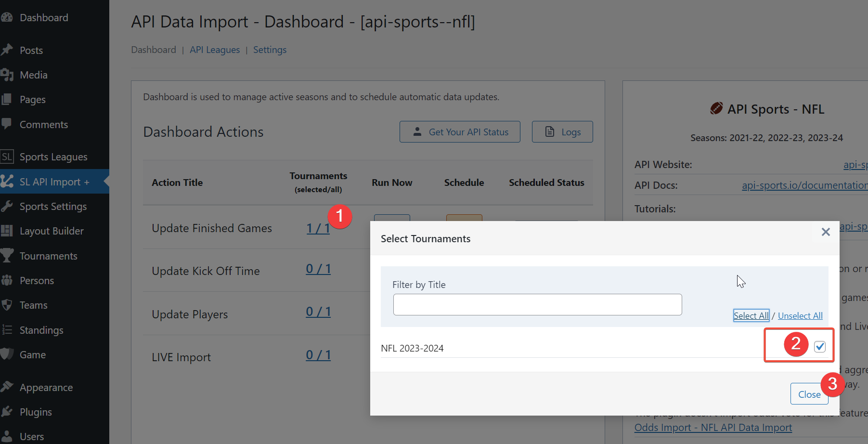The width and height of the screenshot is (868, 444).
Task: Open API Leagues breadcrumb link
Action: 215,50
